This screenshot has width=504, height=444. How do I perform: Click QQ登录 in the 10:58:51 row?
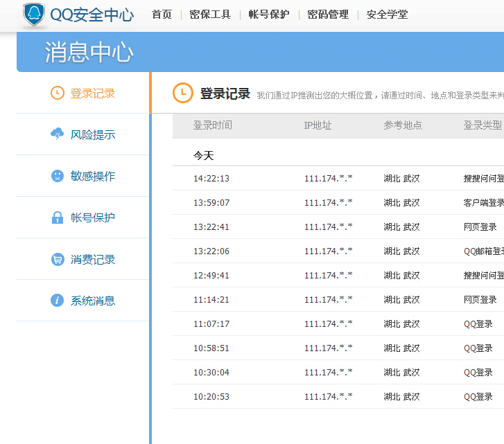[478, 348]
